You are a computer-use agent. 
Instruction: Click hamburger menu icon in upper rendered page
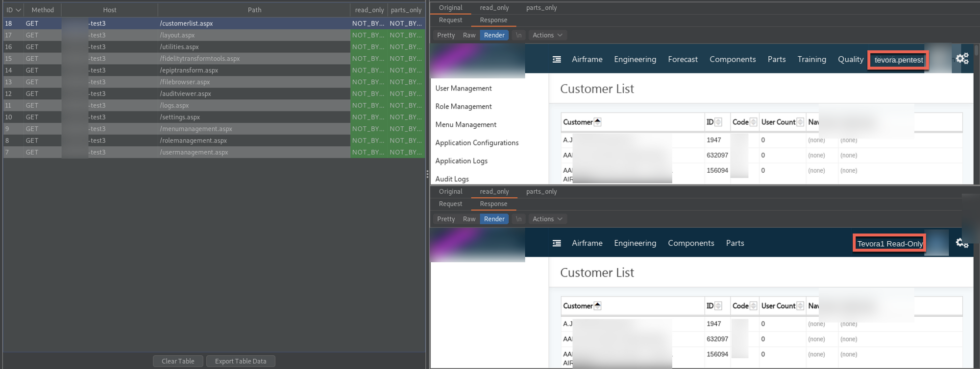pyautogui.click(x=557, y=59)
